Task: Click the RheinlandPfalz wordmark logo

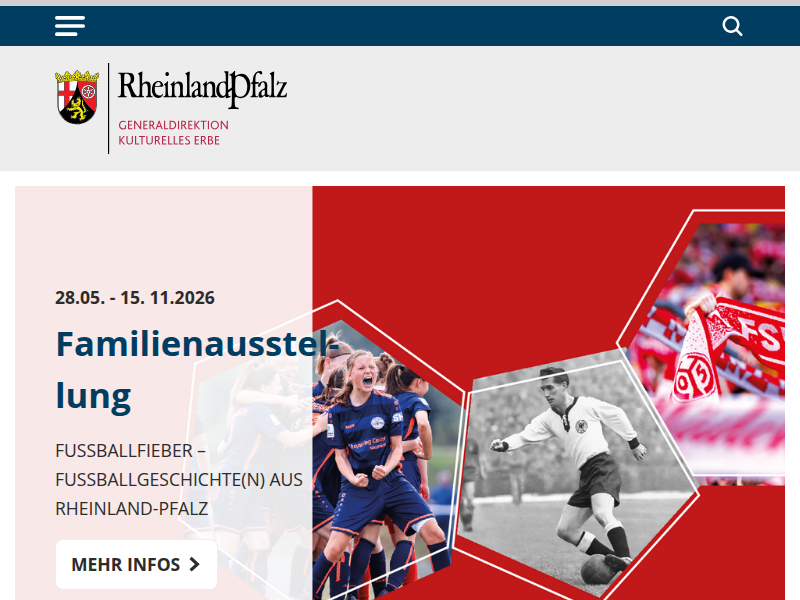Action: [x=203, y=89]
